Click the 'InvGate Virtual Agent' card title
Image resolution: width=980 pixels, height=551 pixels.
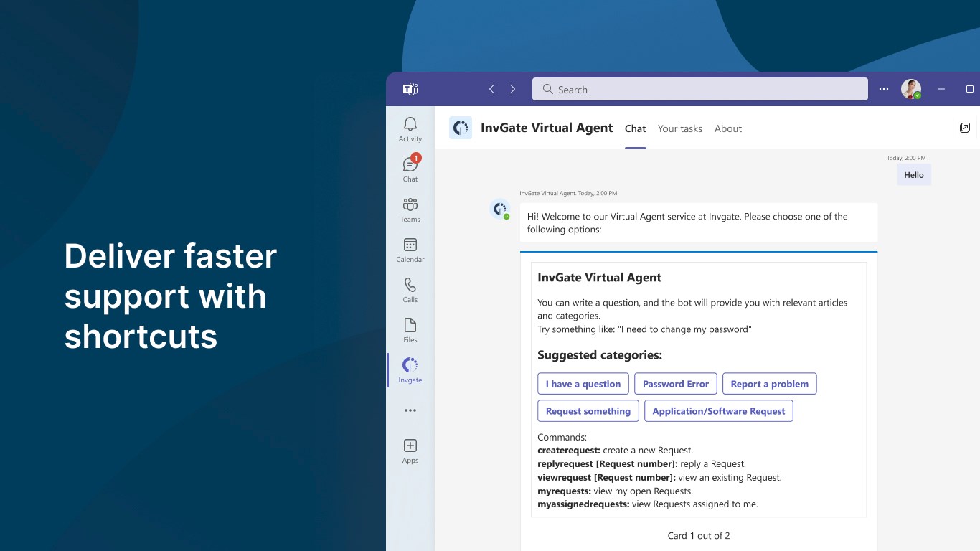click(600, 278)
